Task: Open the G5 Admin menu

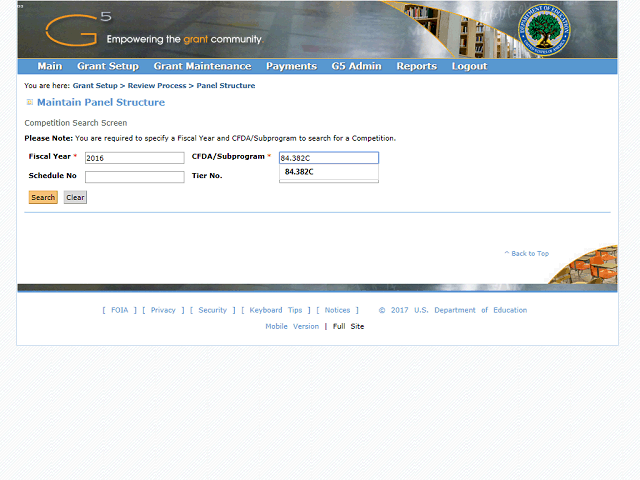Action: (x=356, y=66)
